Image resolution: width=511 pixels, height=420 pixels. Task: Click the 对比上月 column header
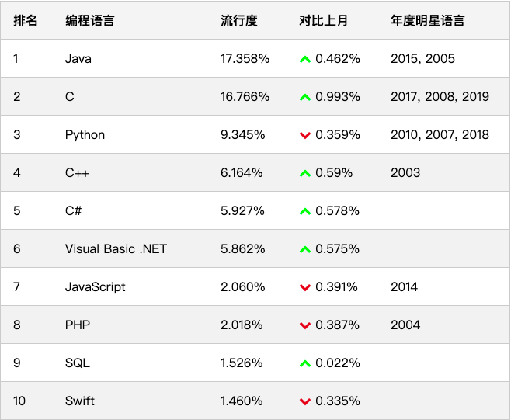(323, 21)
